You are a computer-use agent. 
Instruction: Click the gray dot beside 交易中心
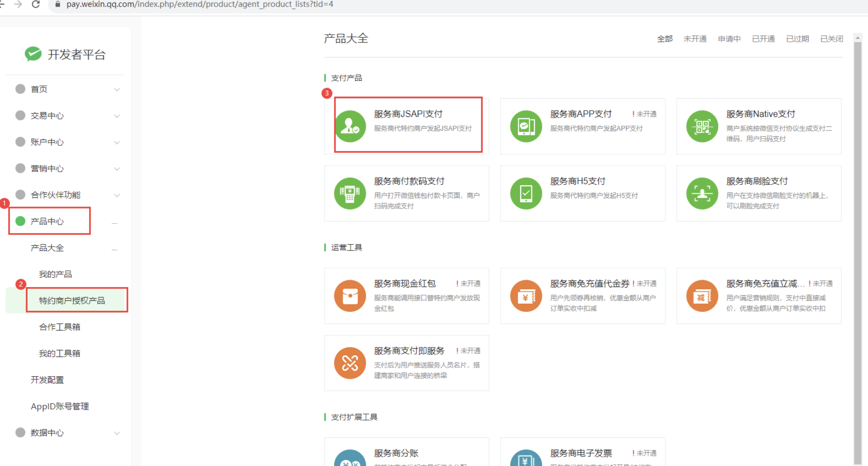coord(20,115)
